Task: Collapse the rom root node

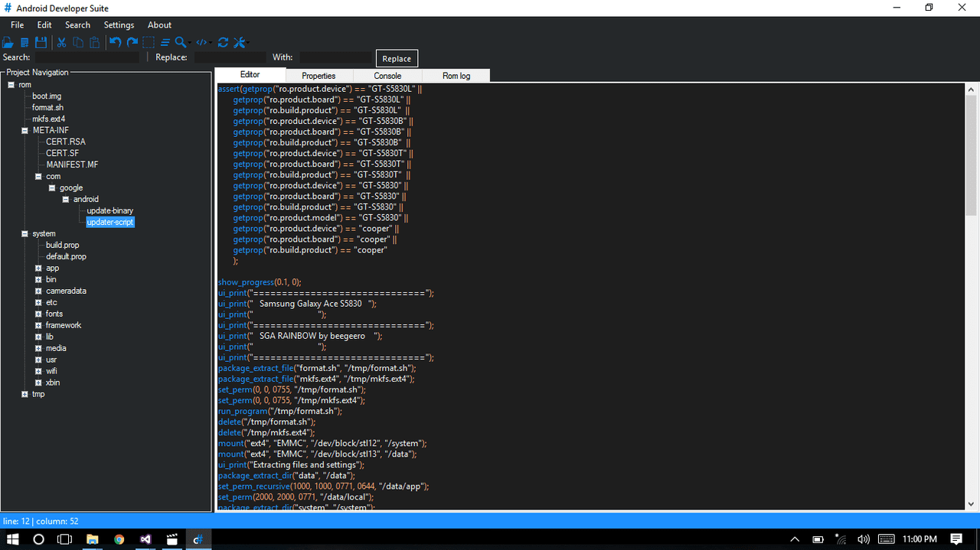Action: pyautogui.click(x=11, y=85)
